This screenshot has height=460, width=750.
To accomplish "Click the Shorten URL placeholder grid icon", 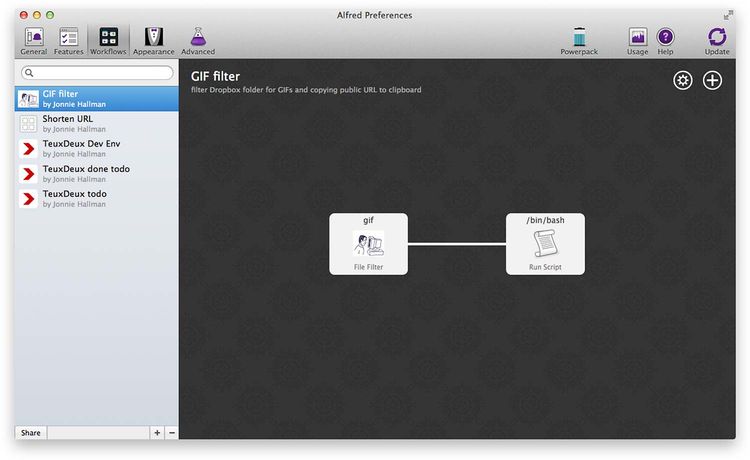I will point(28,124).
